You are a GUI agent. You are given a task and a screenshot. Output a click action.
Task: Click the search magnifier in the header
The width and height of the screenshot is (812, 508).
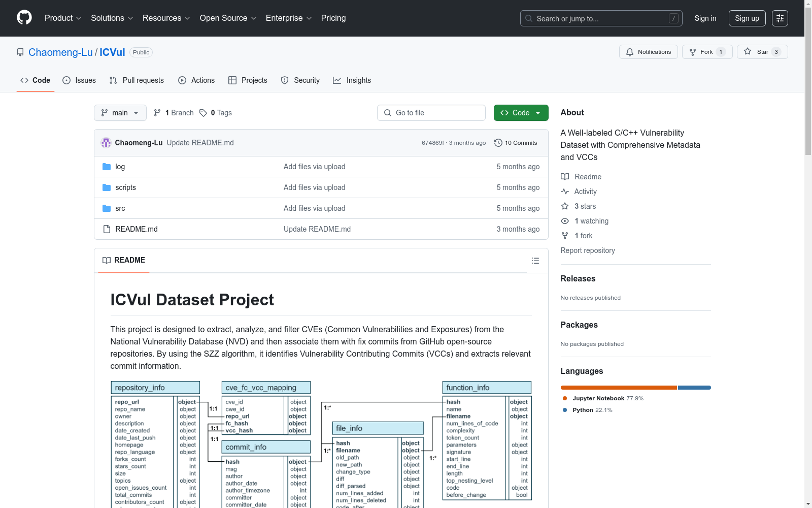[529, 18]
